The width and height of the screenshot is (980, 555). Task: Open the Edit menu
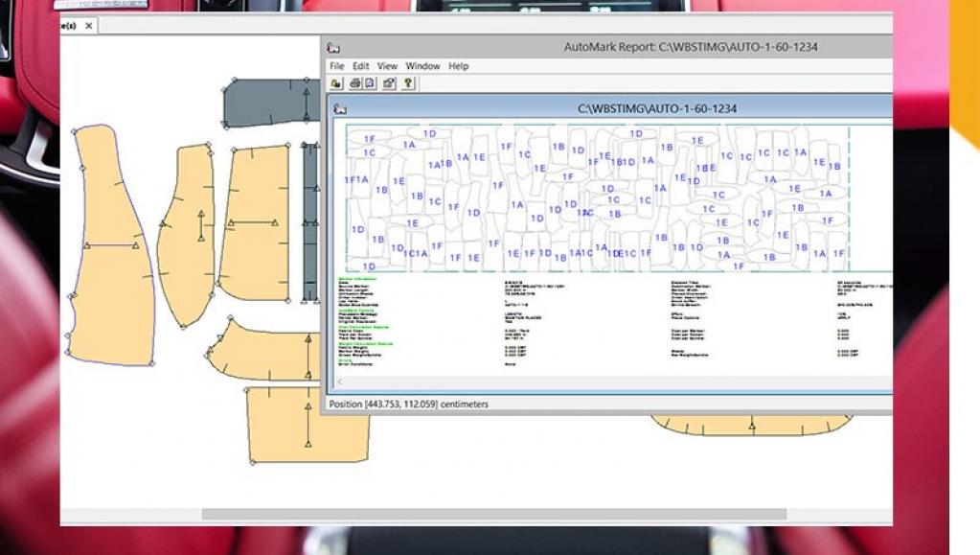coord(360,66)
